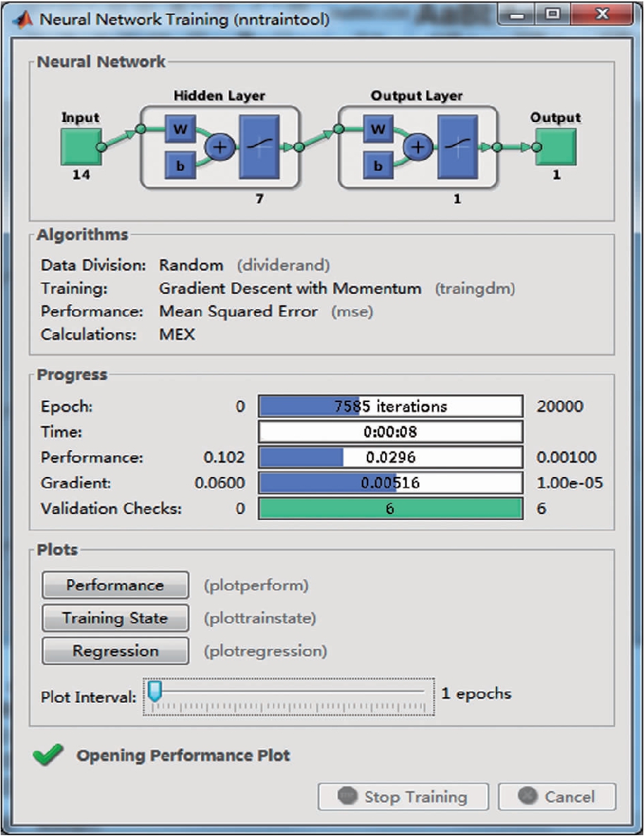
Task: Click the Output Layer weight W block
Action: [x=379, y=130]
